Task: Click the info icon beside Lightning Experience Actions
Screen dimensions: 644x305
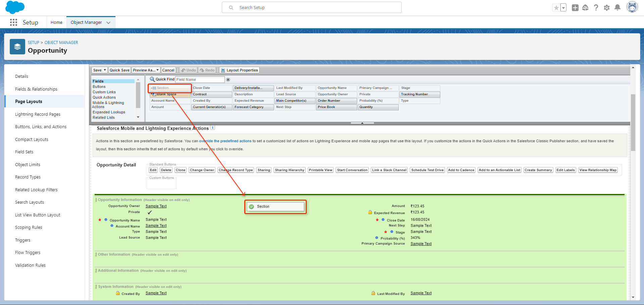Action: 213,128
